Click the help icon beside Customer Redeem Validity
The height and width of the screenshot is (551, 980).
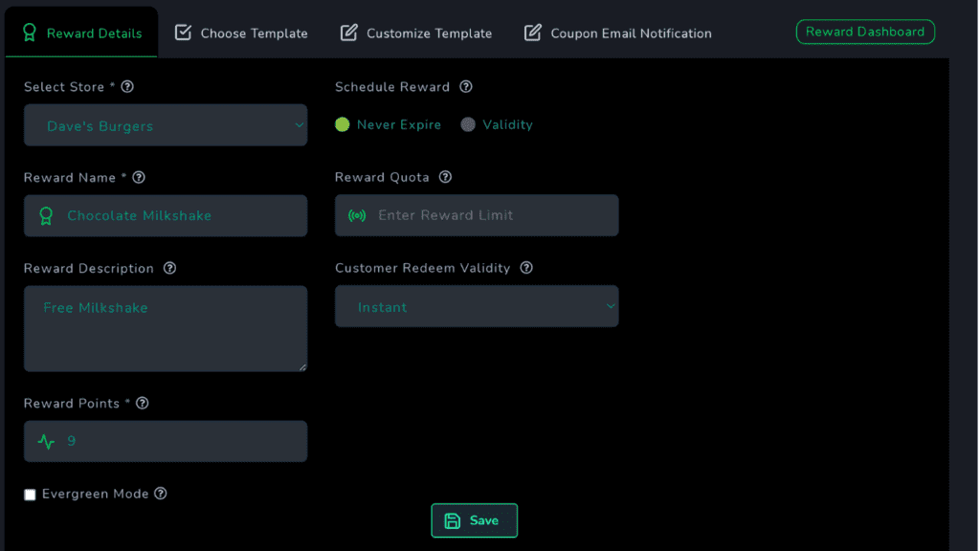526,268
